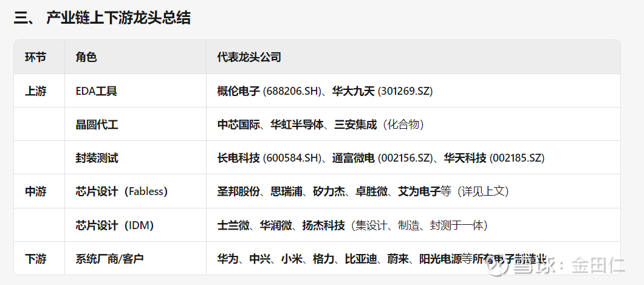
Task: Click 华天科技 (002185.SZ) text
Action: click(494, 158)
